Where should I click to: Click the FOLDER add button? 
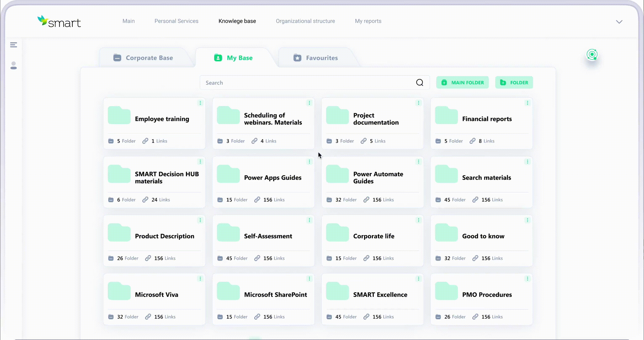(x=514, y=83)
